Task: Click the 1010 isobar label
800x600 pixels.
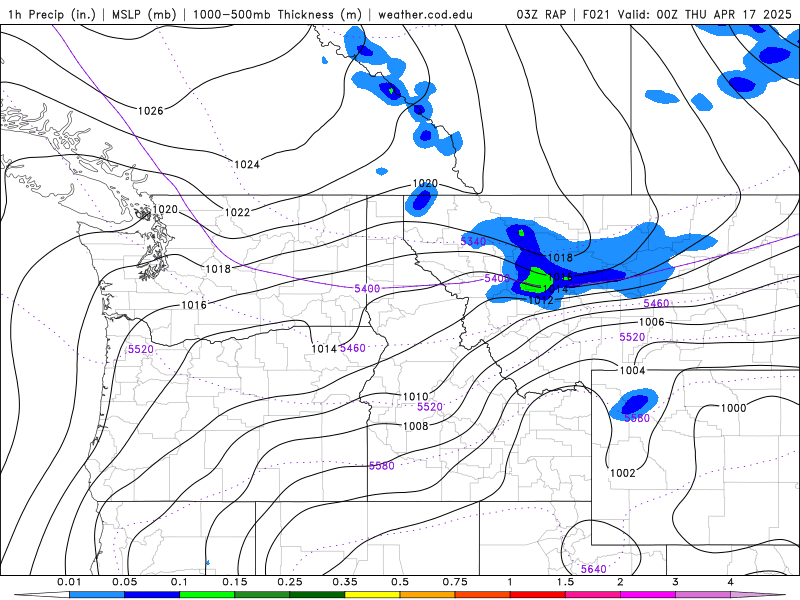Action: coord(416,396)
